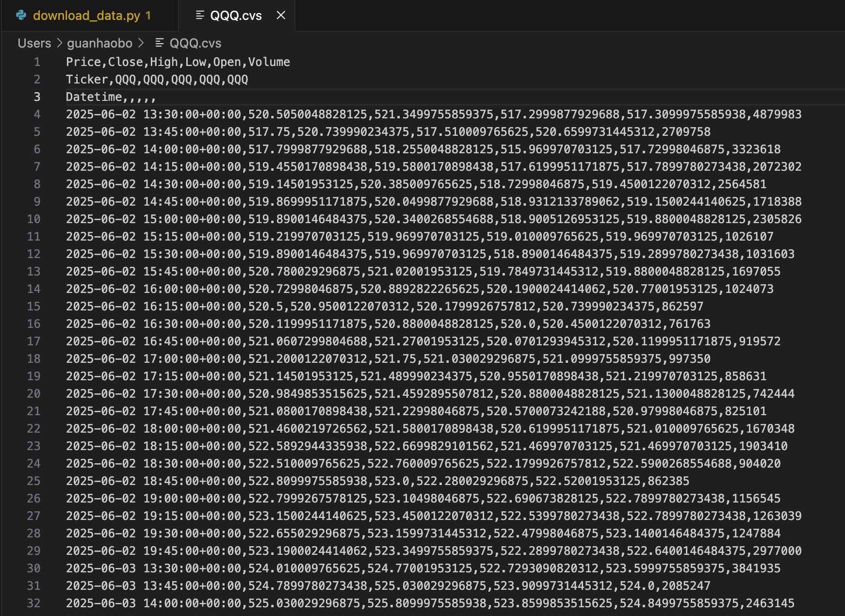Click the Datetime text on line 3
The height and width of the screenshot is (616, 845).
[94, 97]
